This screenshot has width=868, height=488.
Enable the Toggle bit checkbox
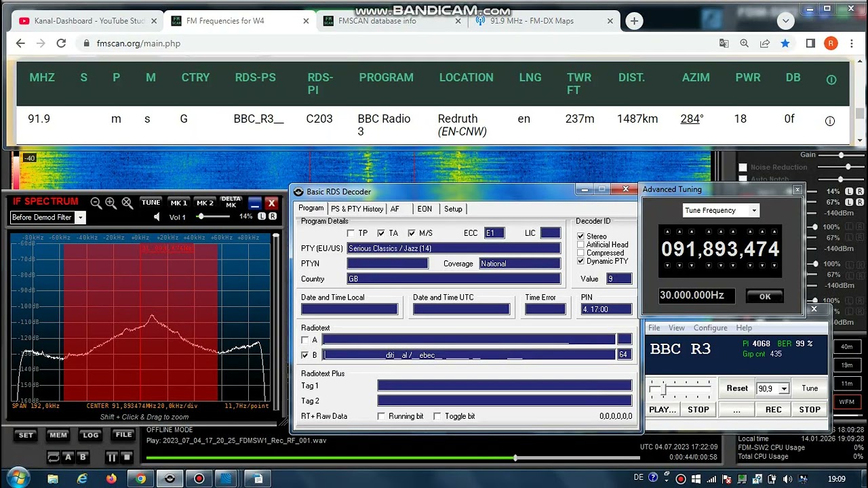click(437, 416)
